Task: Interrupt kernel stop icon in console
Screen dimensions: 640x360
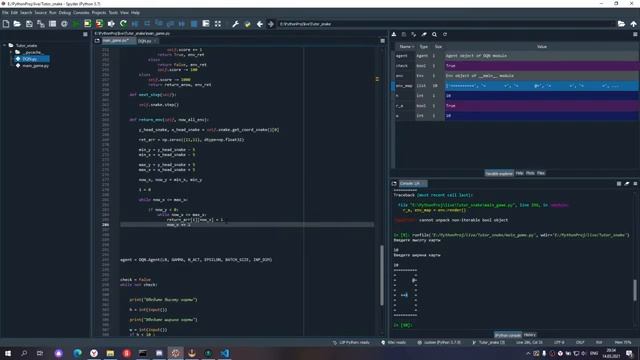Action: pyautogui.click(x=619, y=184)
